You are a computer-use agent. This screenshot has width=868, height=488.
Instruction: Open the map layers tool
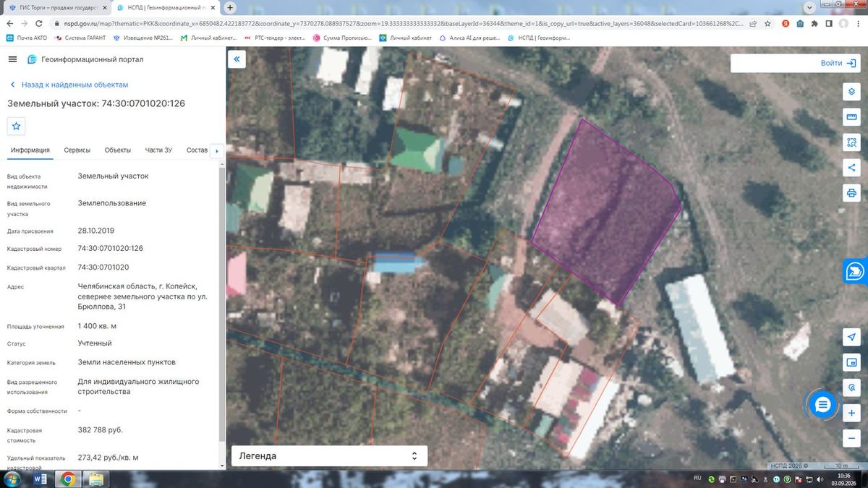(x=851, y=92)
